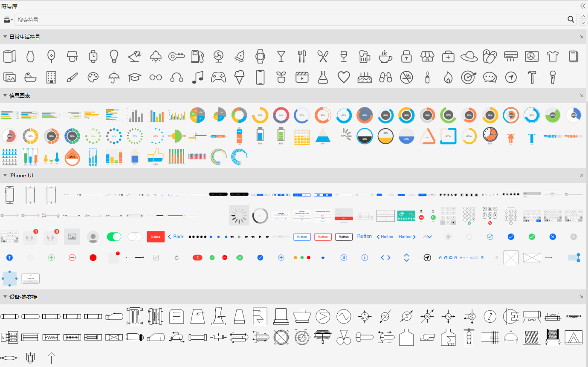Close the 设备-热交换 library
Screen dimensions: 588x367
[x=582, y=297]
